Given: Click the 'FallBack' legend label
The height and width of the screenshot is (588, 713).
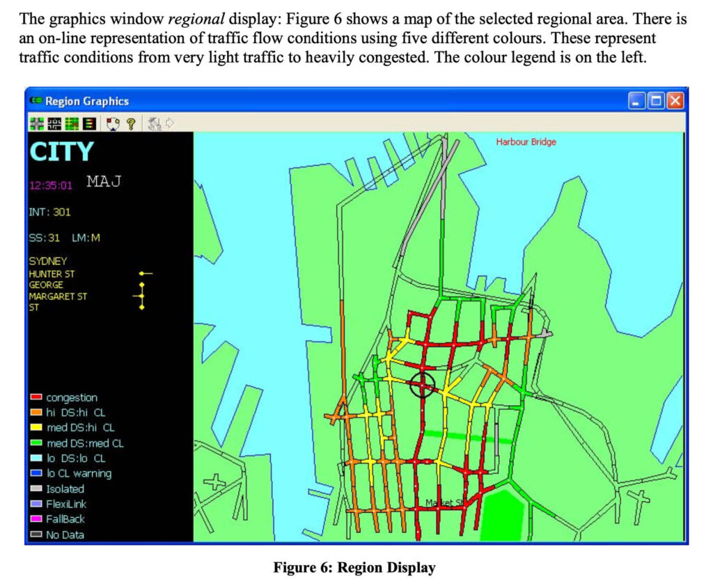Looking at the screenshot, I should (65, 519).
